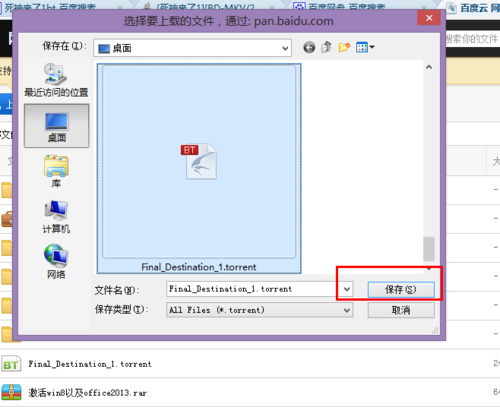Open Computer (计算机) sidebar shortcut
500x407 pixels.
click(56, 217)
